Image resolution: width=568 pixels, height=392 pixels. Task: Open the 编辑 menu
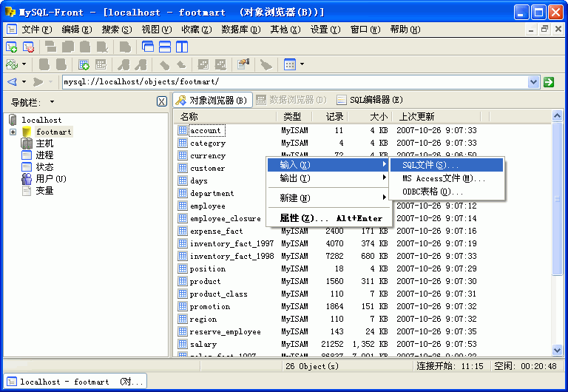(x=76, y=30)
